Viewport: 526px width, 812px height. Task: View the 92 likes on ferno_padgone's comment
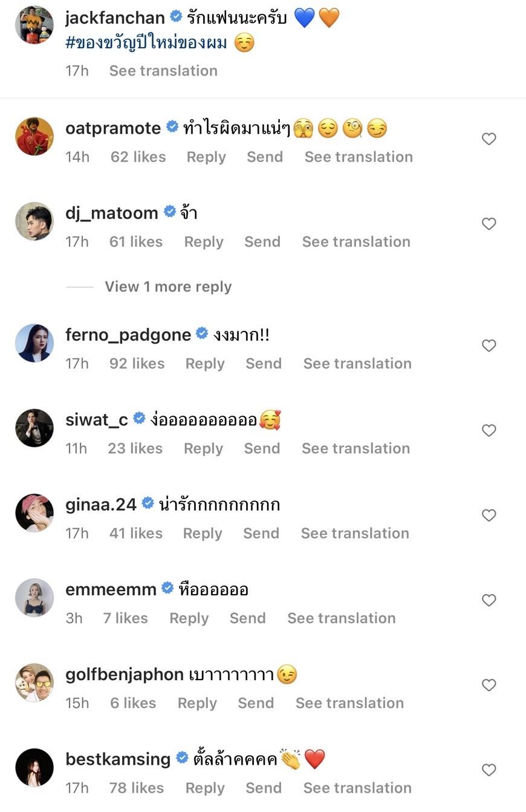[x=137, y=364]
